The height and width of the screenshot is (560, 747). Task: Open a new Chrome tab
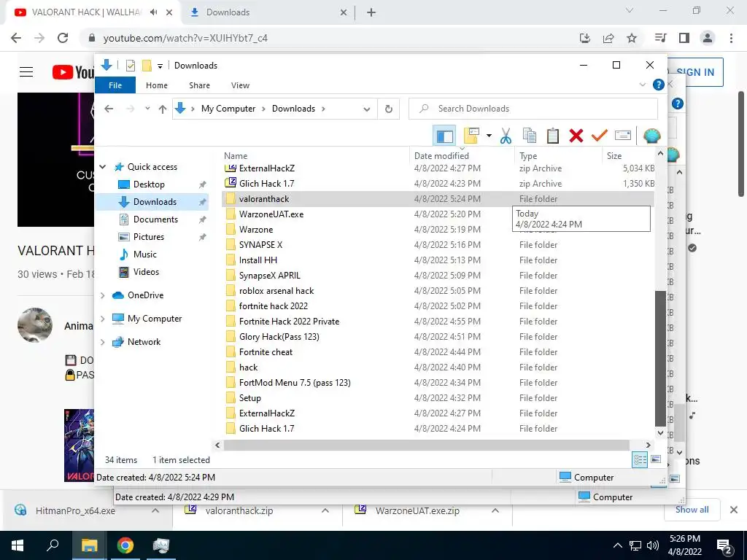tap(371, 12)
